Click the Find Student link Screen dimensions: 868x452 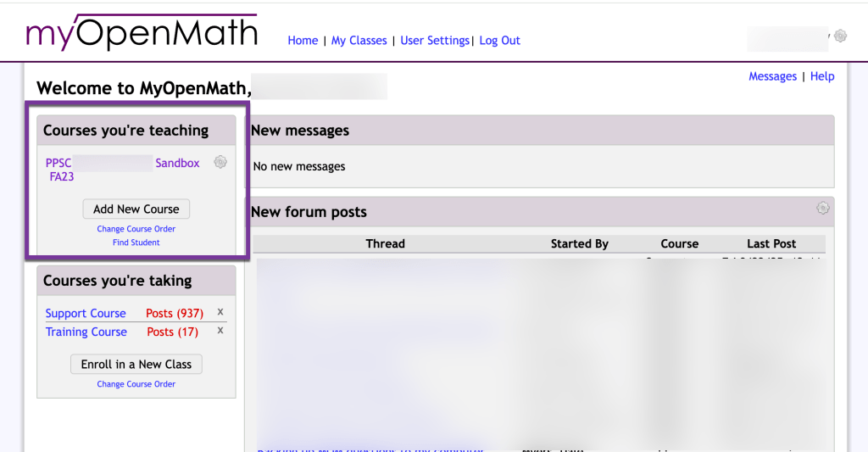(x=136, y=243)
